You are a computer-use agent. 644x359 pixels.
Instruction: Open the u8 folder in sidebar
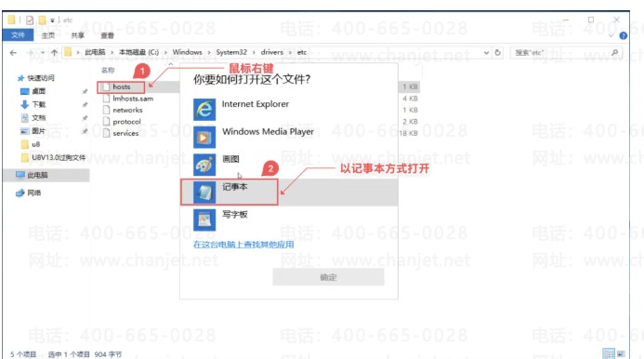pos(31,144)
